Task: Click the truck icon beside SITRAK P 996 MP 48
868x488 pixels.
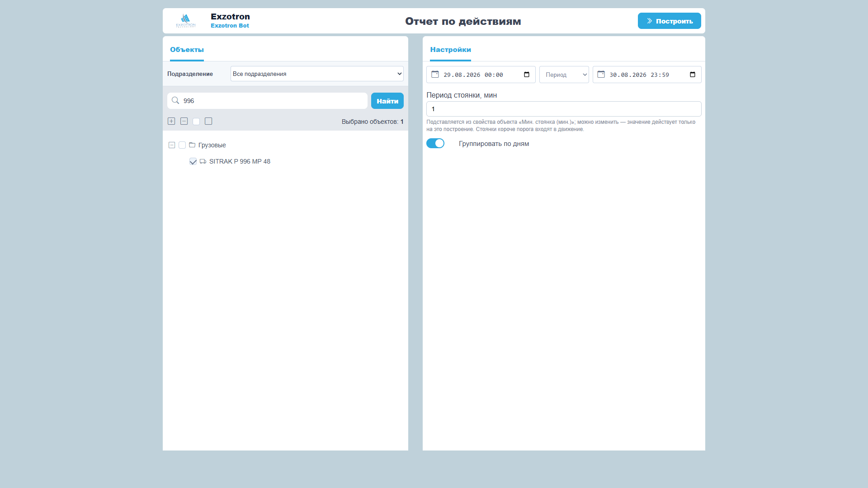Action: tap(203, 161)
